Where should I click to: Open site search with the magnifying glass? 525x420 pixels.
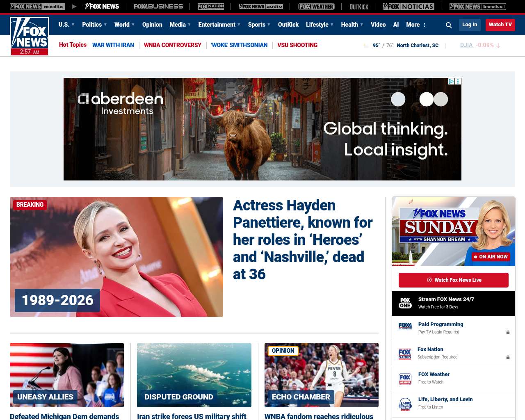coord(449,25)
